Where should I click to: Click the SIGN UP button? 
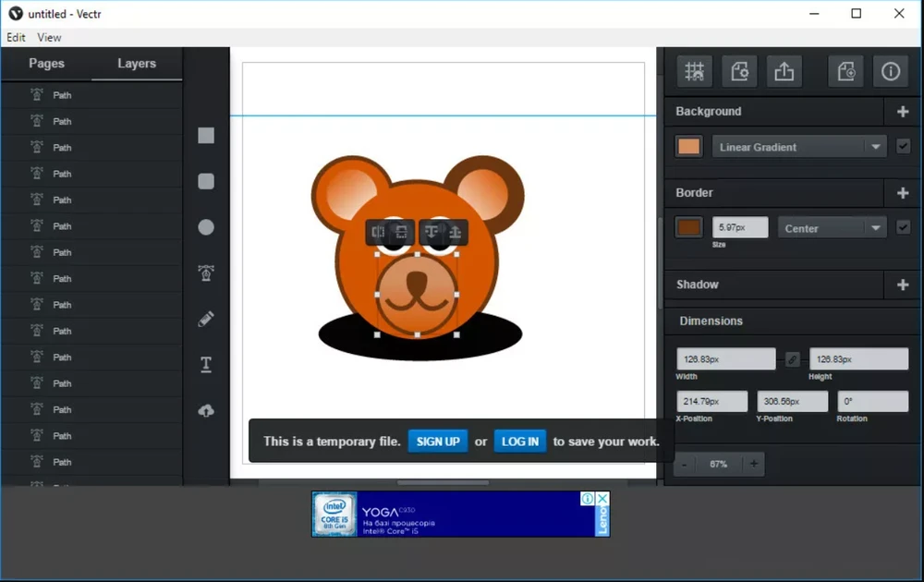tap(438, 442)
